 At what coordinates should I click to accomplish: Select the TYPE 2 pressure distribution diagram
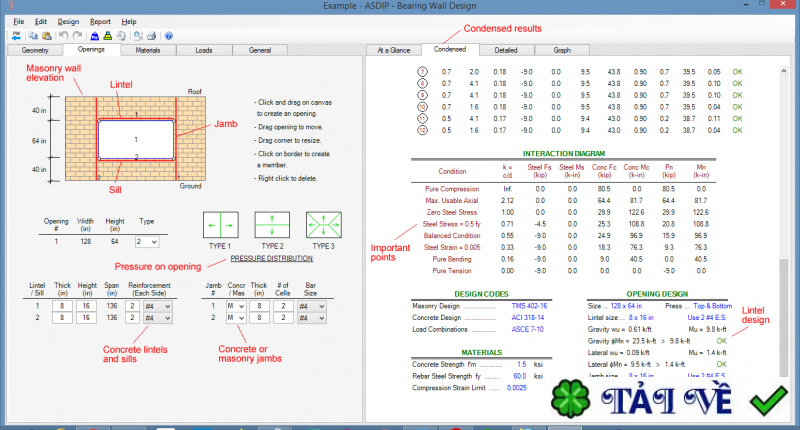tap(273, 227)
